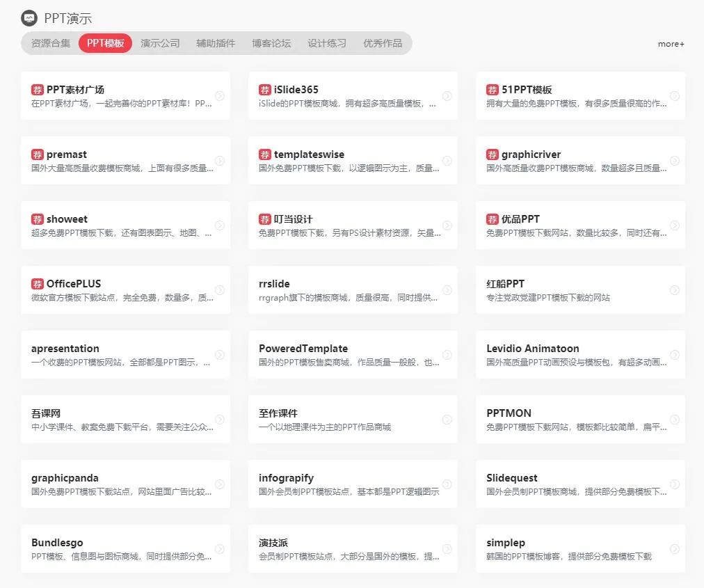704x588 pixels.
Task: Open the Bundlesgo site title
Action: coord(57,542)
